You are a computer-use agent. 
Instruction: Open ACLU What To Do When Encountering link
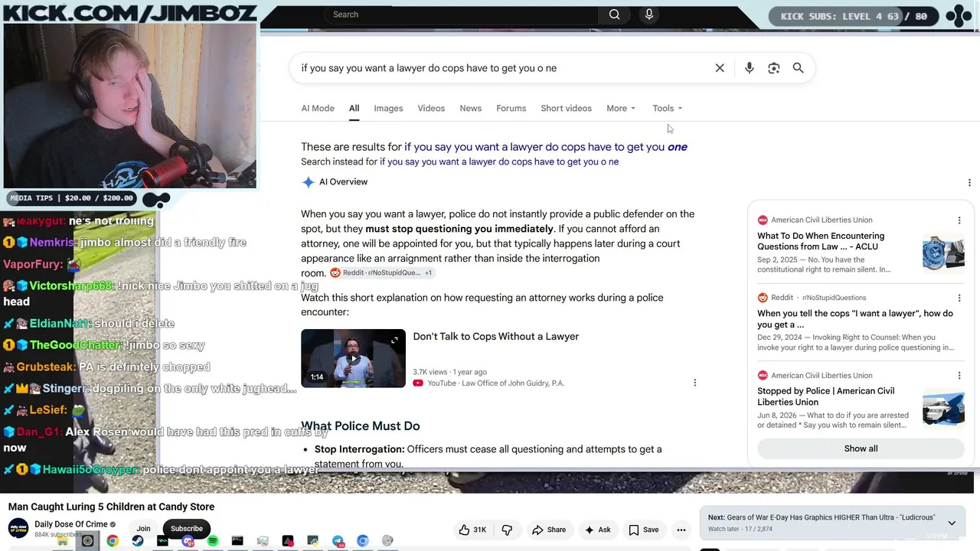tap(821, 241)
